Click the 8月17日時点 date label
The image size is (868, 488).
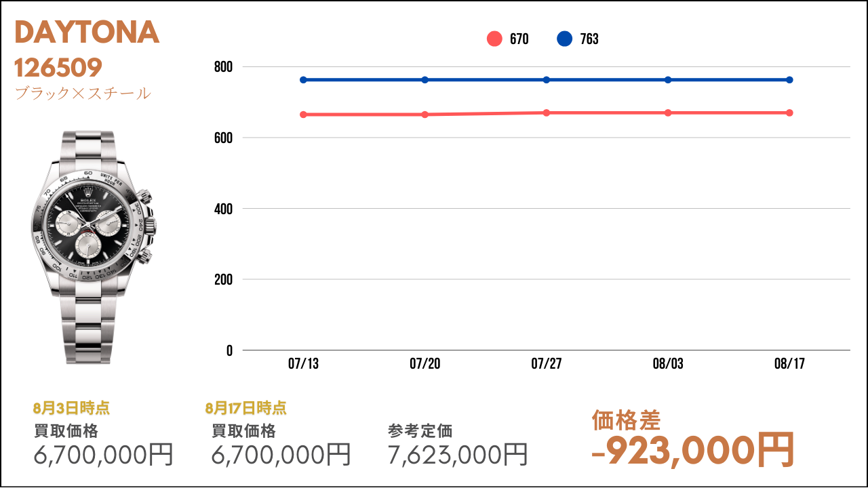tap(245, 408)
